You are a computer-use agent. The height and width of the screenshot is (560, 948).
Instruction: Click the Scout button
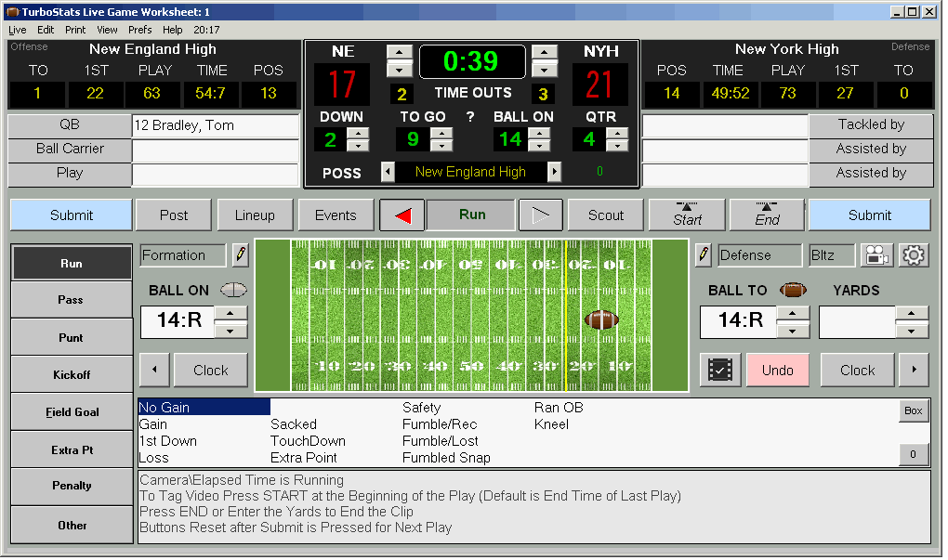tap(606, 215)
